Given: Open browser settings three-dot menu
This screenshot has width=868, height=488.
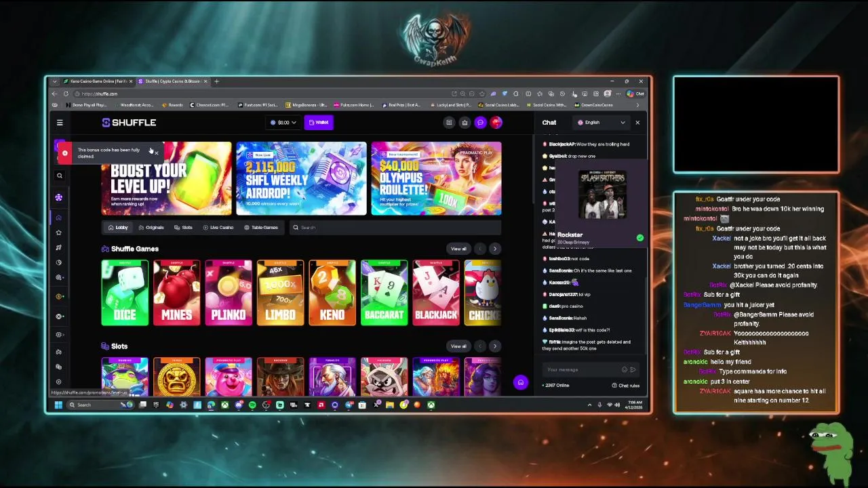Looking at the screenshot, I should coord(618,94).
